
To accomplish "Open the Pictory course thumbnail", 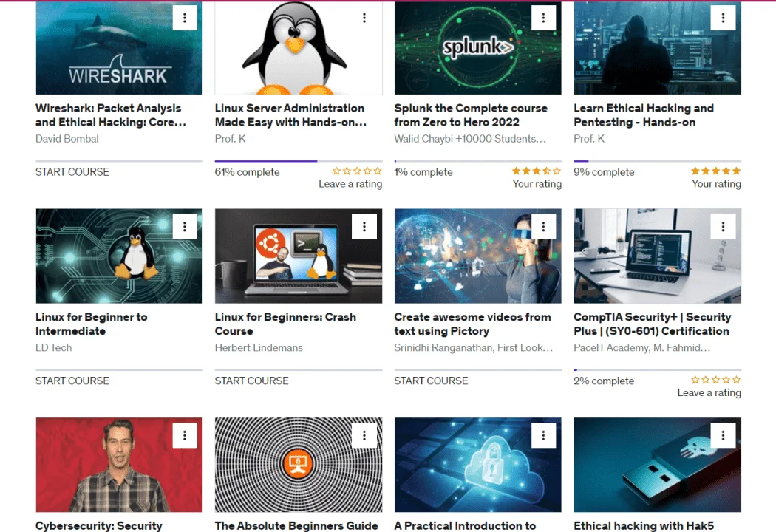I will (x=478, y=256).
